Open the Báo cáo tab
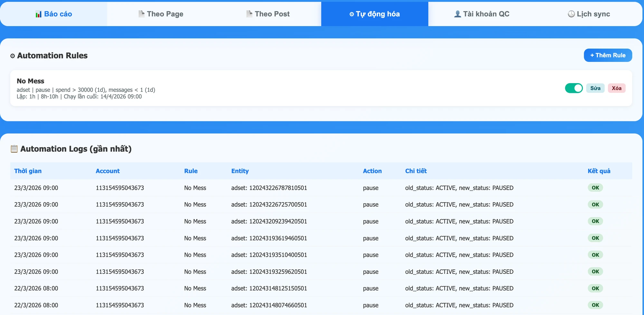Viewport: 644px width, 315px height. point(53,14)
